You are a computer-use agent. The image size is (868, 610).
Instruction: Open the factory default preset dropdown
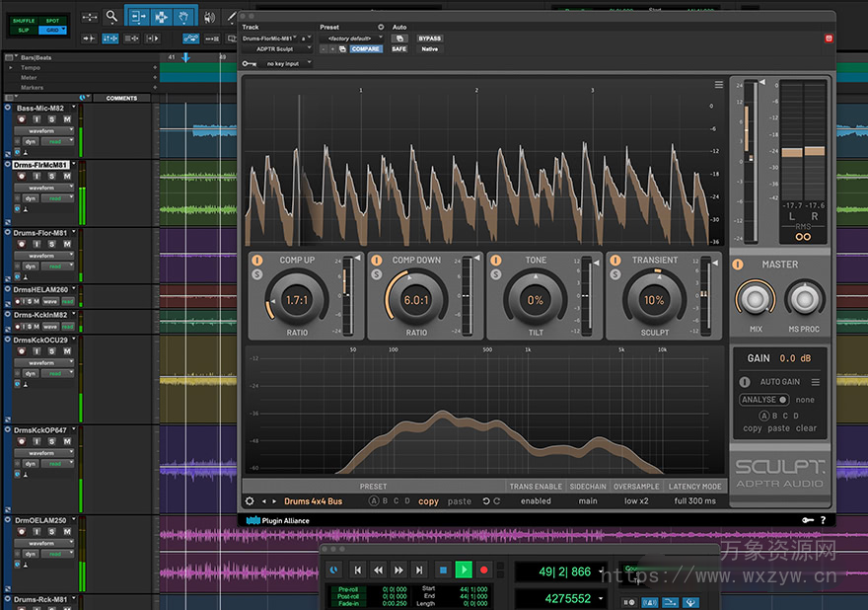click(350, 38)
